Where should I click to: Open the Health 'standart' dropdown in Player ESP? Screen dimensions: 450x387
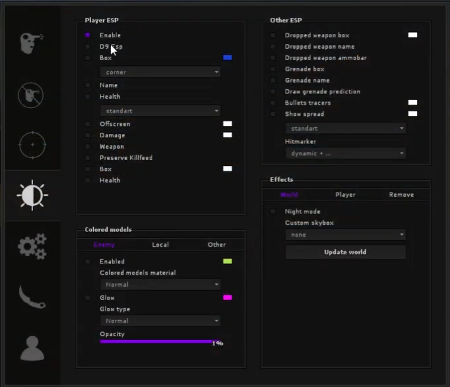160,111
